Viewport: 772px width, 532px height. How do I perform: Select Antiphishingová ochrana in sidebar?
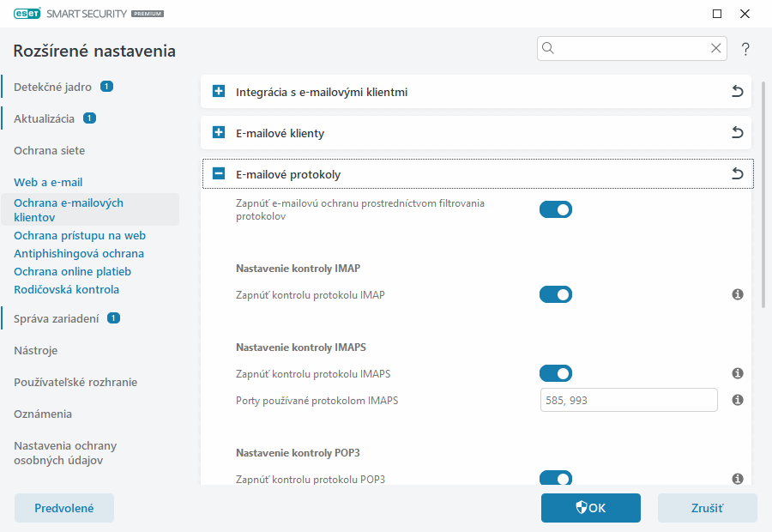click(79, 253)
